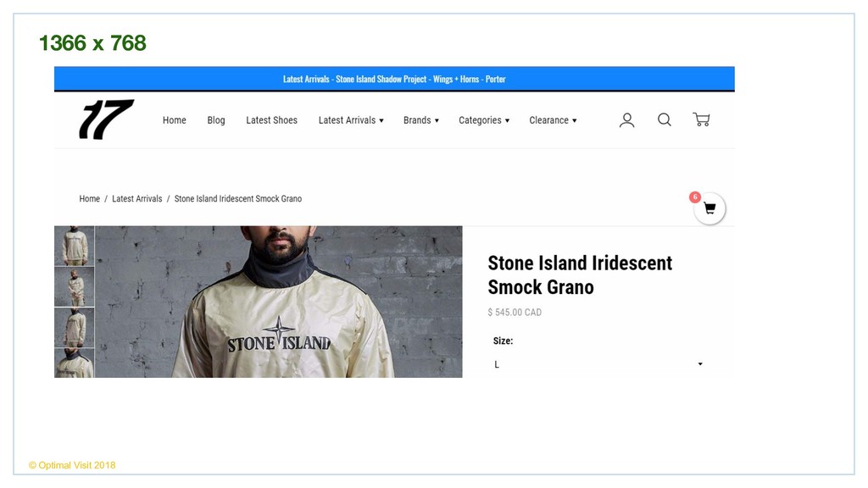
Task: Expand the Latest Arrivals dropdown menu
Action: [x=351, y=120]
